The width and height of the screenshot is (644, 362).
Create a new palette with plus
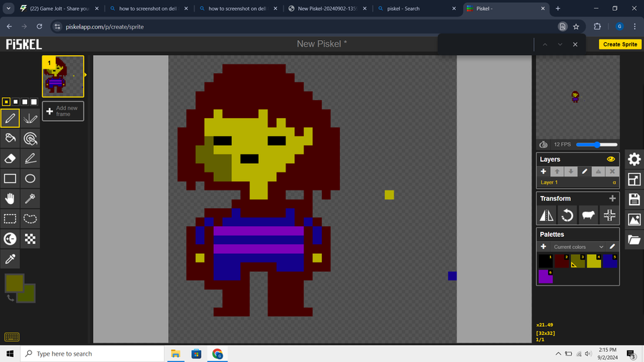tap(543, 247)
